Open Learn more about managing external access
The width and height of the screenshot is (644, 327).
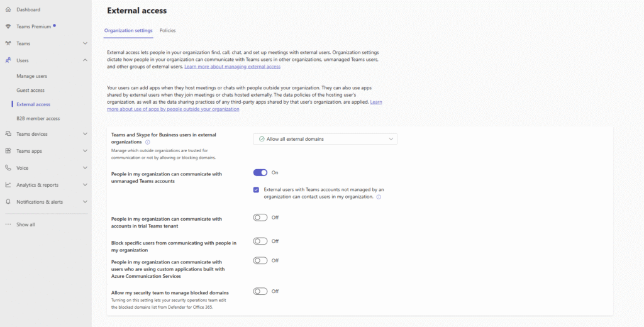click(232, 67)
